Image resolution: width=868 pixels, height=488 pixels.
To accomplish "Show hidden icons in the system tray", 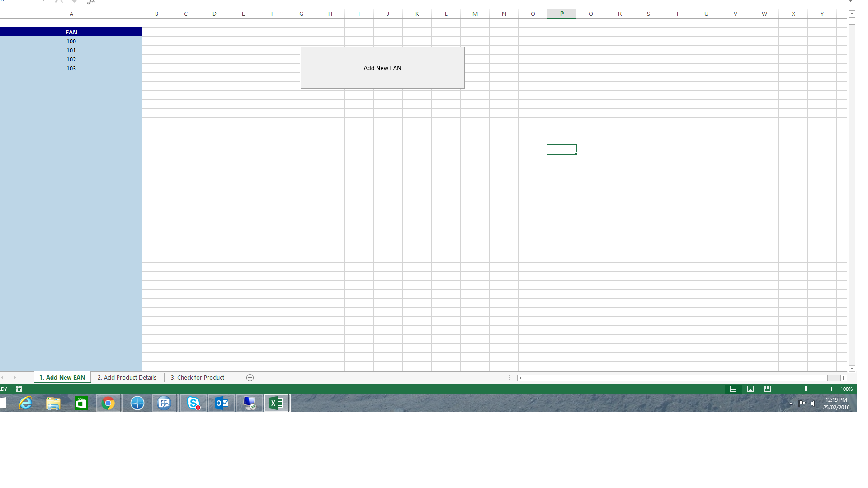I will (790, 404).
